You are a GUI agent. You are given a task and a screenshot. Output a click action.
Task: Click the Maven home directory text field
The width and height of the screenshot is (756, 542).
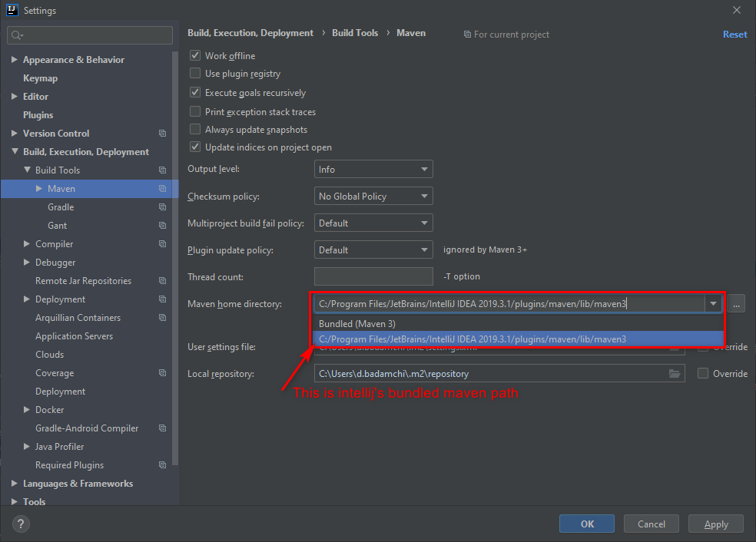[509, 304]
